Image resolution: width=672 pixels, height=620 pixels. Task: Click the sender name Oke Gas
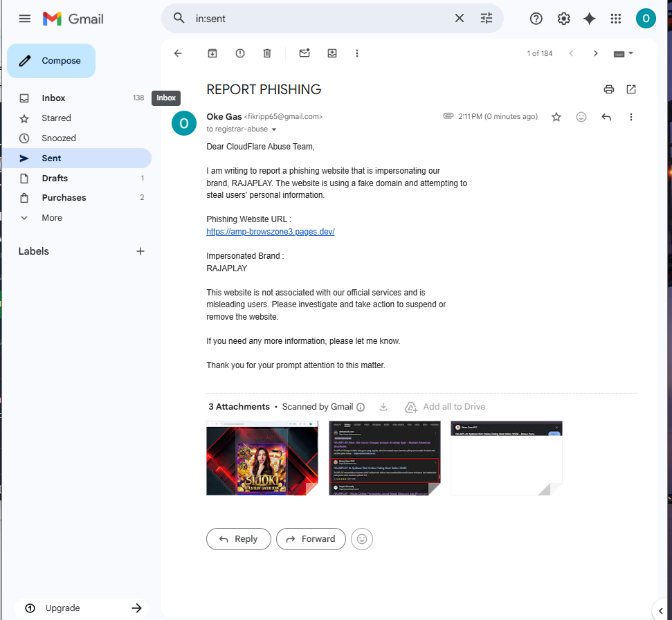click(x=224, y=116)
